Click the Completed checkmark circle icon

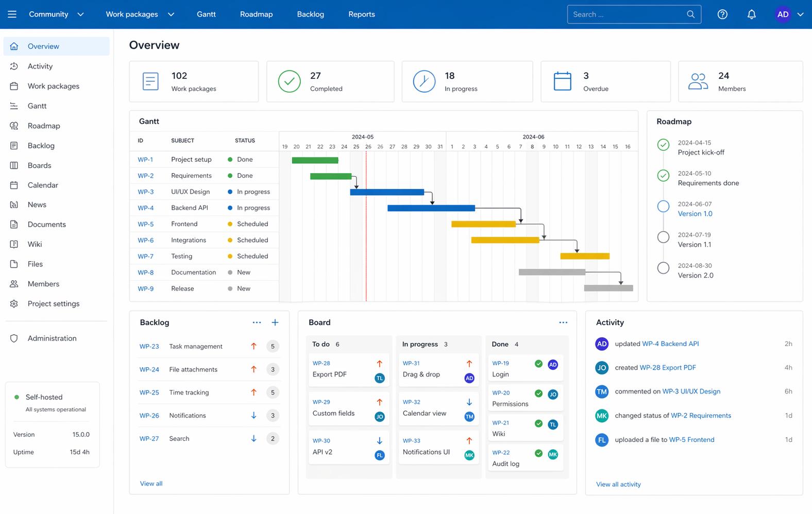[290, 81]
